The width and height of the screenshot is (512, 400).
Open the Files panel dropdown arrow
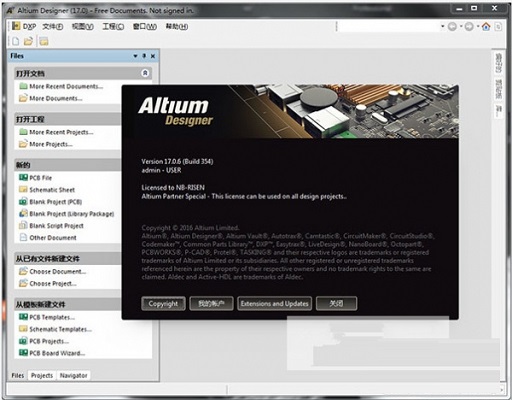135,56
